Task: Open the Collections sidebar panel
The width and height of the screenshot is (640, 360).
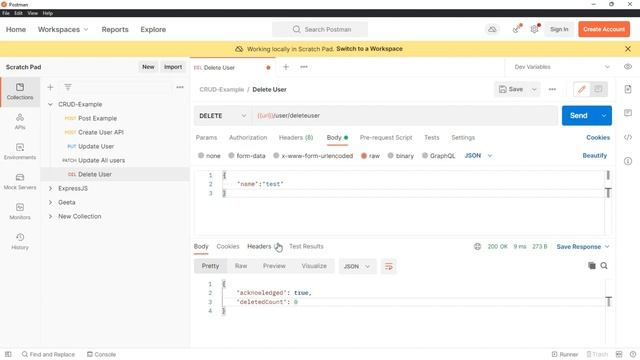Action: point(20,91)
